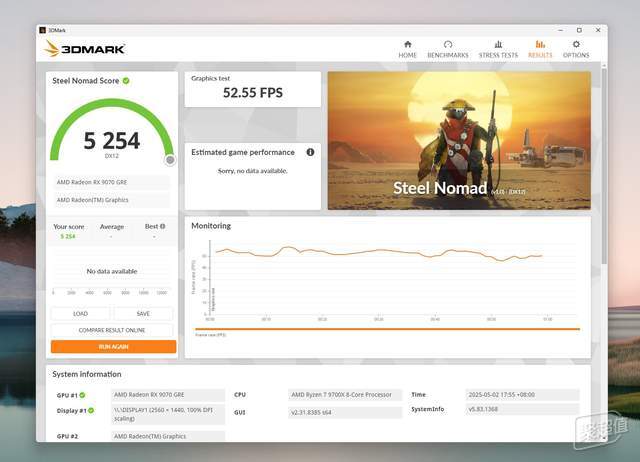
Task: Open the Options gear icon
Action: coord(576,44)
